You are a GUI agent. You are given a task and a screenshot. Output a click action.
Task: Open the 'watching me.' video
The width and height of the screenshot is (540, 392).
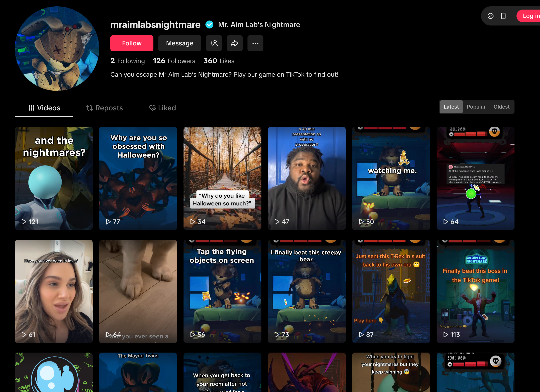391,178
